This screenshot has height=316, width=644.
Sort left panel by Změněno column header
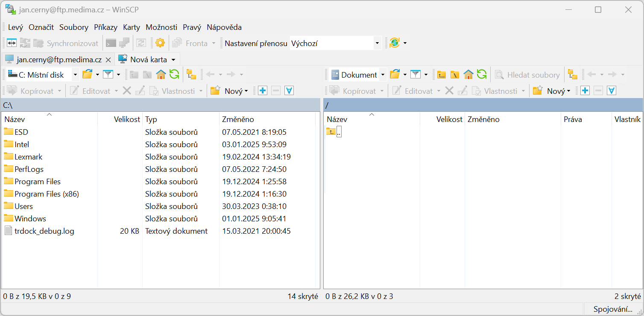click(267, 119)
